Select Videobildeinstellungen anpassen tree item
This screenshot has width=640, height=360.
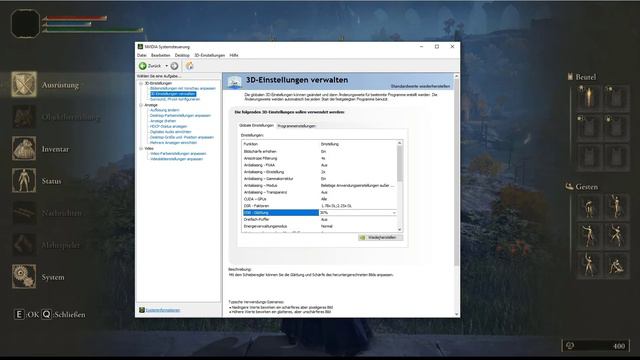click(x=176, y=159)
